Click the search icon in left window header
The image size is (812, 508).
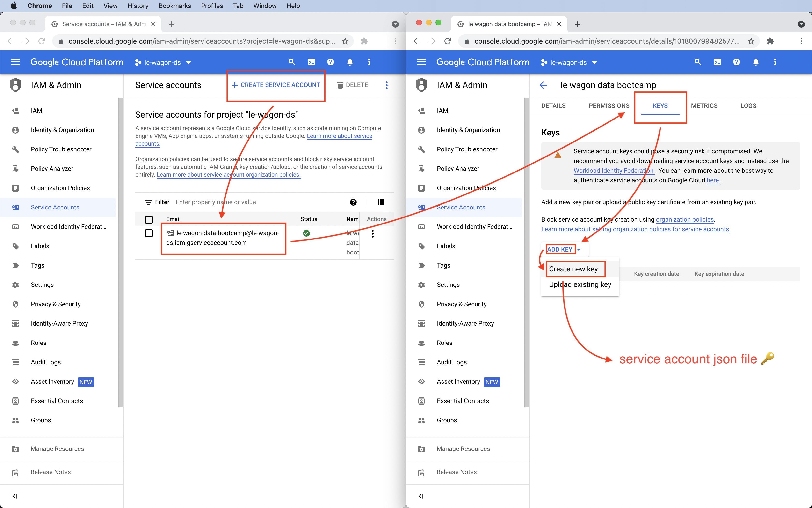tap(292, 62)
